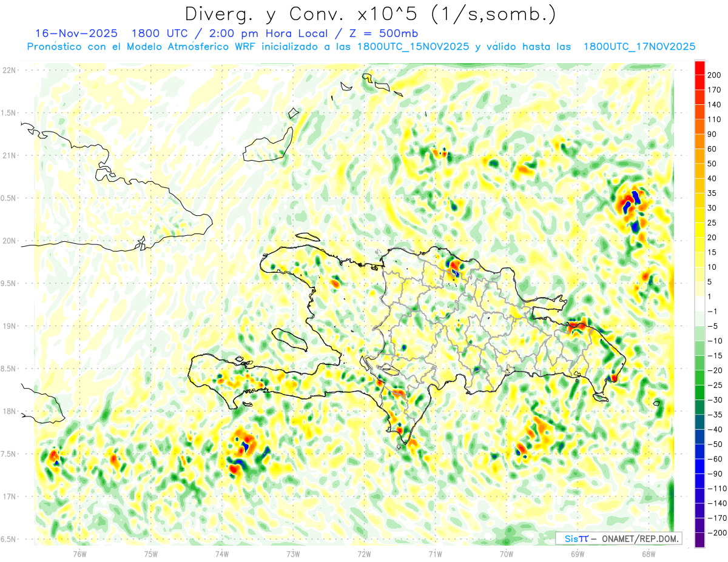Click the '73W' longitude label
728x562 pixels.
(x=293, y=554)
